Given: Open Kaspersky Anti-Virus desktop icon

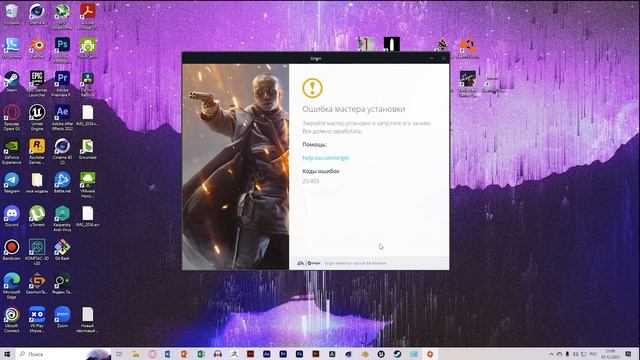Looking at the screenshot, I should [62, 218].
